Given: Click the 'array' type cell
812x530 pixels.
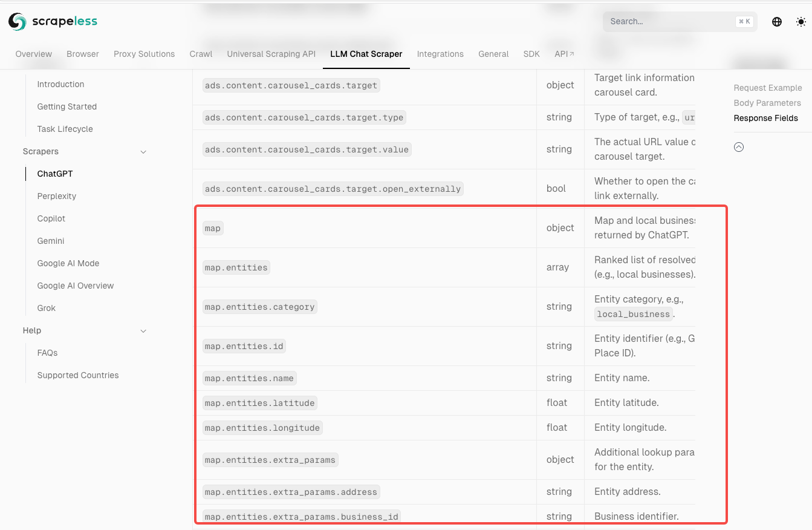Looking at the screenshot, I should point(557,267).
